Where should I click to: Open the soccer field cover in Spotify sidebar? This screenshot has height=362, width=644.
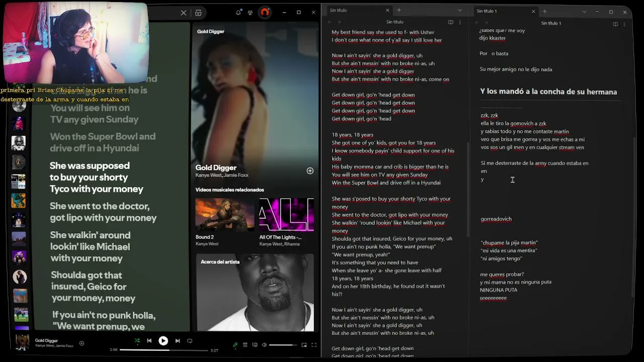pos(21,315)
